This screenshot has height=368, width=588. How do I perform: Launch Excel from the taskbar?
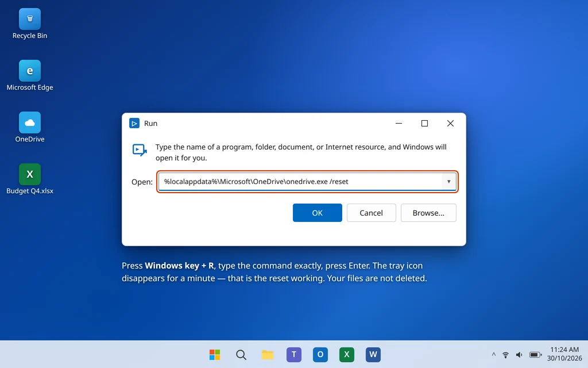click(x=346, y=354)
